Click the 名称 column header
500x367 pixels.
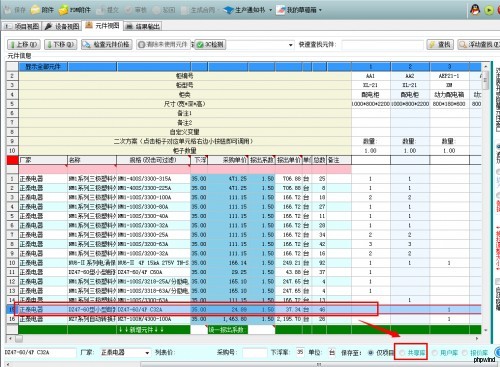coord(92,160)
